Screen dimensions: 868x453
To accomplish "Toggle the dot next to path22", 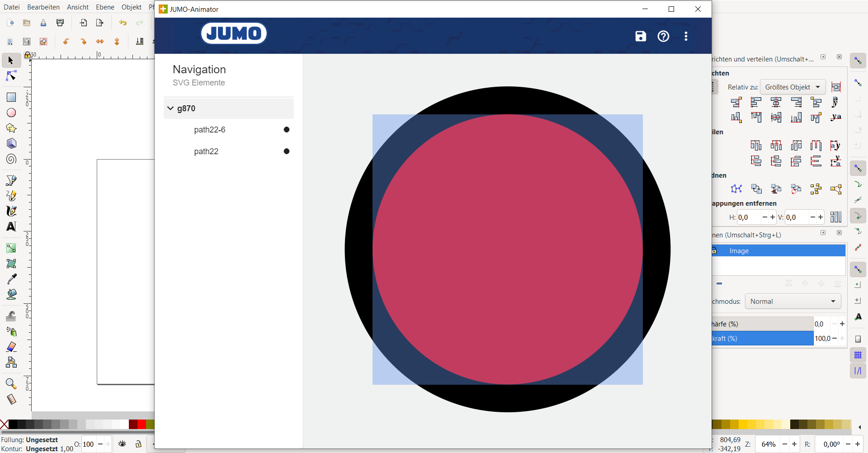I will coord(286,151).
